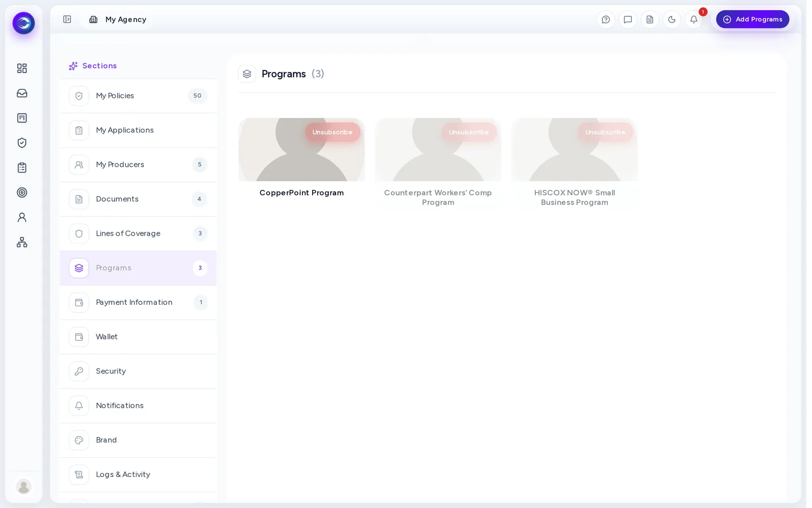
Task: Unsubscribe from HISCOX NOW Small Business Program
Action: point(605,132)
